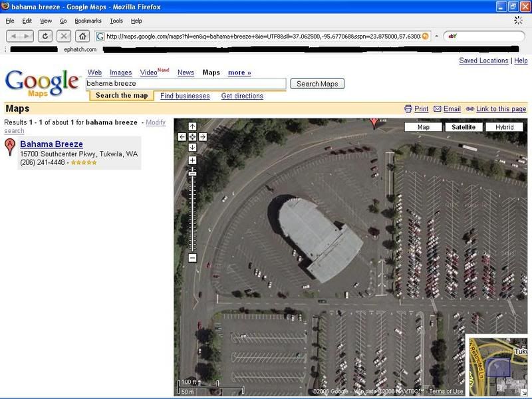532x399 pixels.
Task: Switch to Map view
Action: click(423, 127)
